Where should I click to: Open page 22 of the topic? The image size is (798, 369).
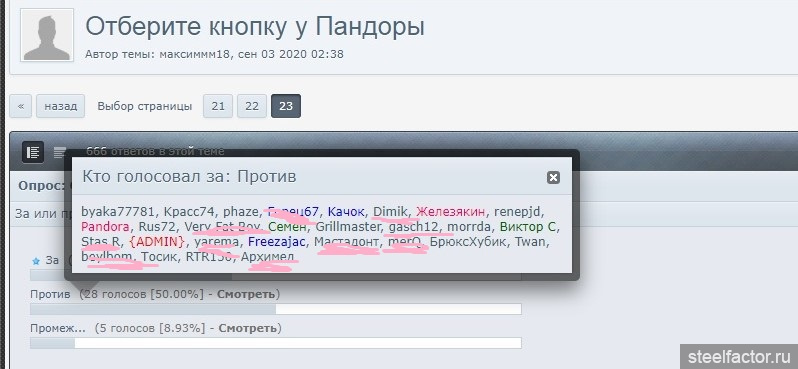point(252,106)
